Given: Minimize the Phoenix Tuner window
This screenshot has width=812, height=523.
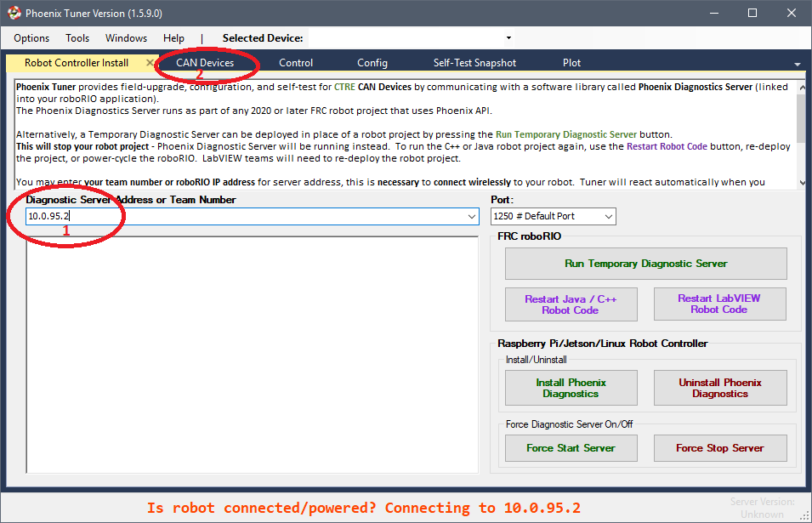Looking at the screenshot, I should point(714,13).
